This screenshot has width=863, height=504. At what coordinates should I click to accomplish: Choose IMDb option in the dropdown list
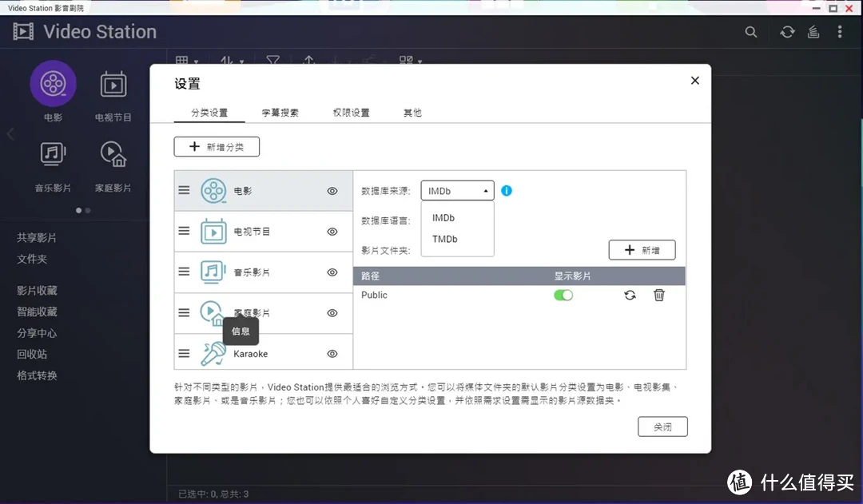tap(443, 218)
